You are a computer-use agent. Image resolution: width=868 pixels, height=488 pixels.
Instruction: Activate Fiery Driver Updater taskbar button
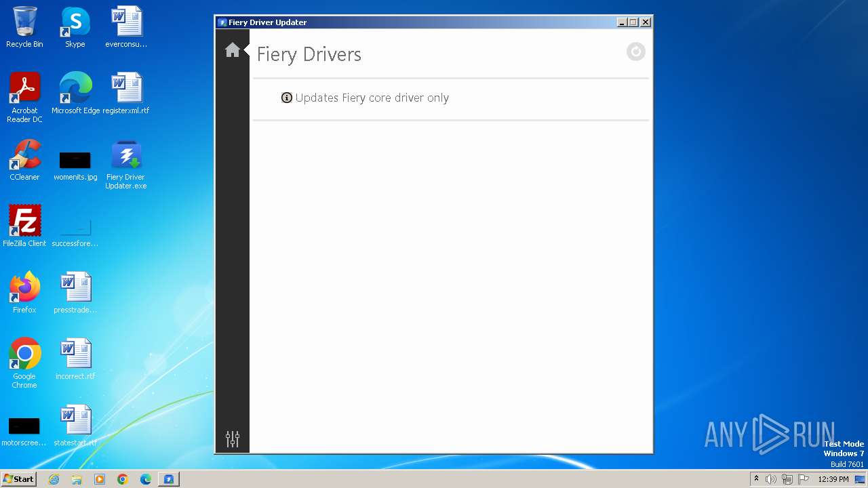(x=169, y=479)
